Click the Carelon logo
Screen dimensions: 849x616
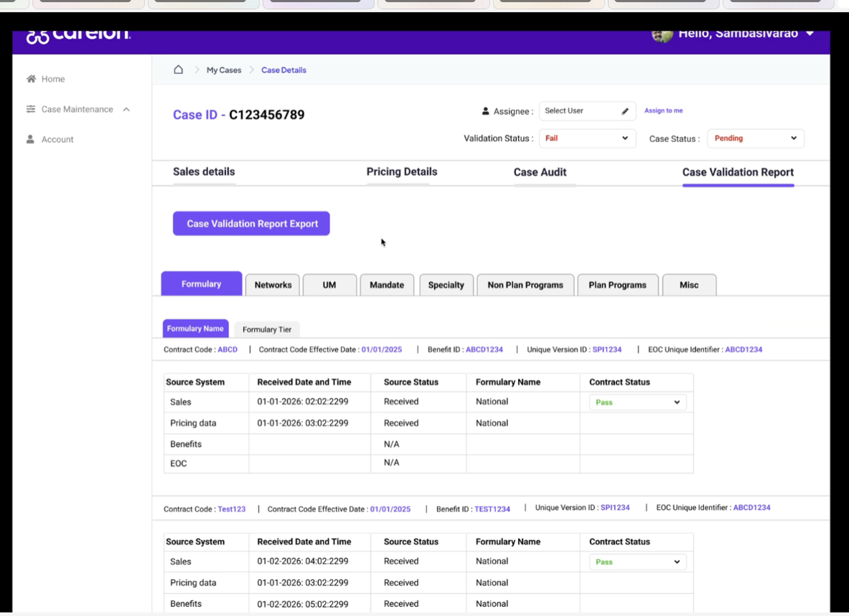coord(79,35)
